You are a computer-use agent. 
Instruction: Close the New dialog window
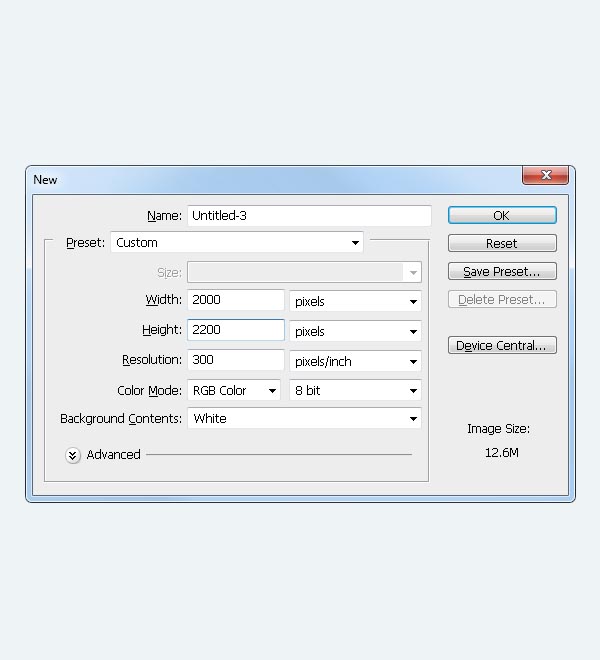coord(546,176)
